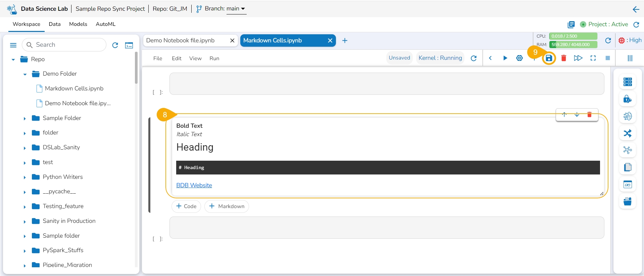
Task: Expand the Python Writers folder
Action: pos(24,178)
